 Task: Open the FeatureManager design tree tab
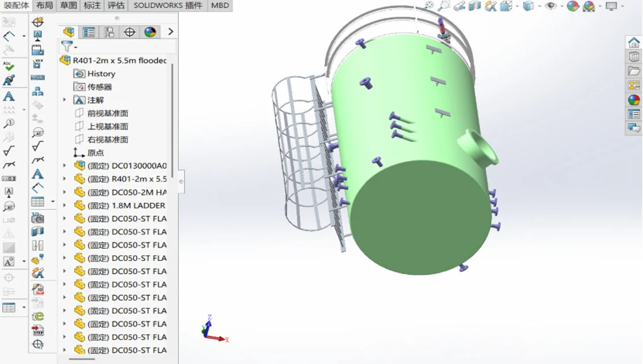click(69, 32)
